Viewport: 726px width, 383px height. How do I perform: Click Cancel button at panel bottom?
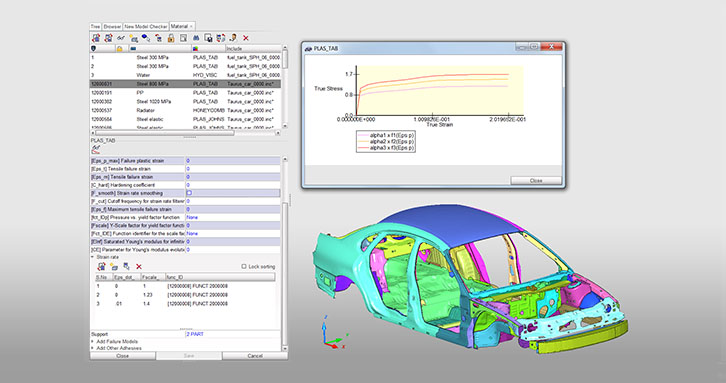click(x=255, y=356)
